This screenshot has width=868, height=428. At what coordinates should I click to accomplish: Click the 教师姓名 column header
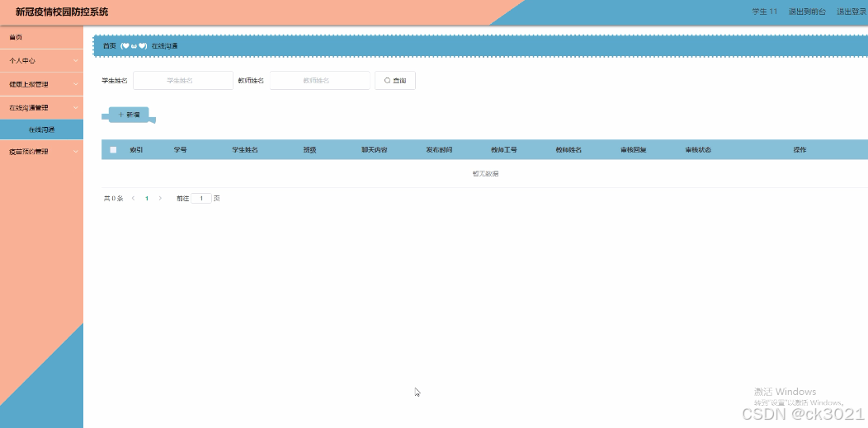(568, 150)
